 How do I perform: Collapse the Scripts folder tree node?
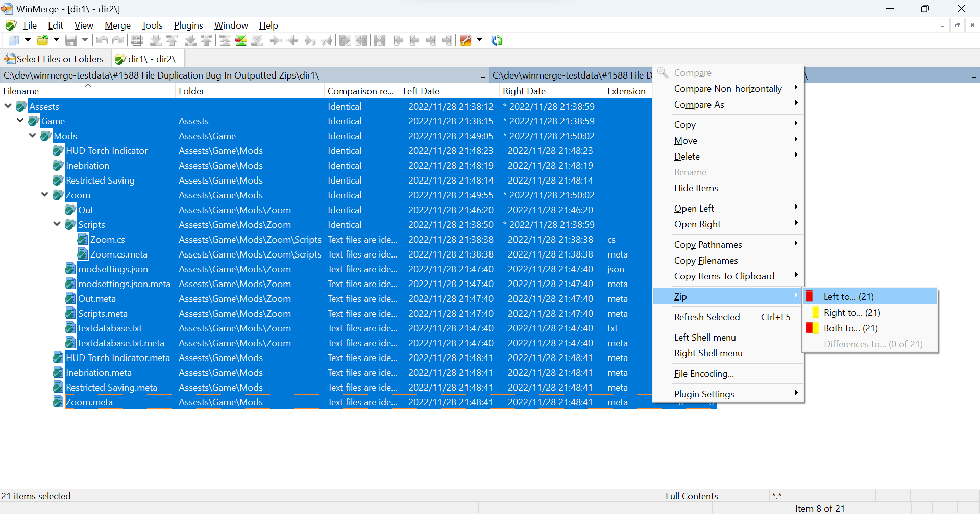57,224
